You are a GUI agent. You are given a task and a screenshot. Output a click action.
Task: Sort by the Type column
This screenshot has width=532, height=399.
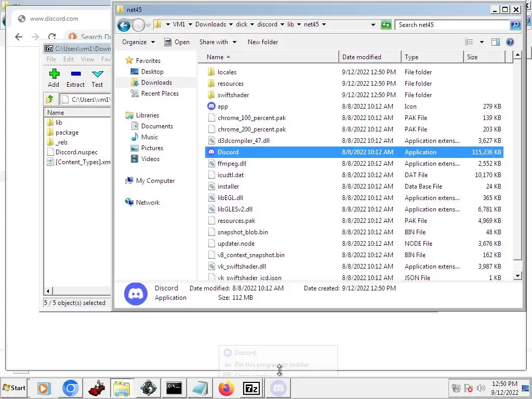click(432, 57)
